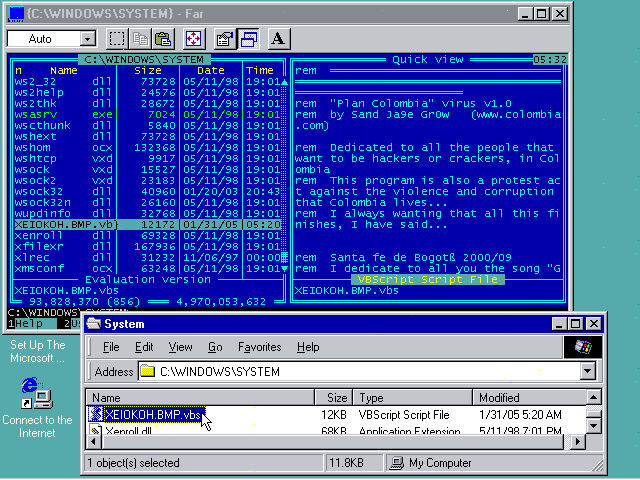Click the Far window system menu icon
640x480 pixels.
point(16,14)
